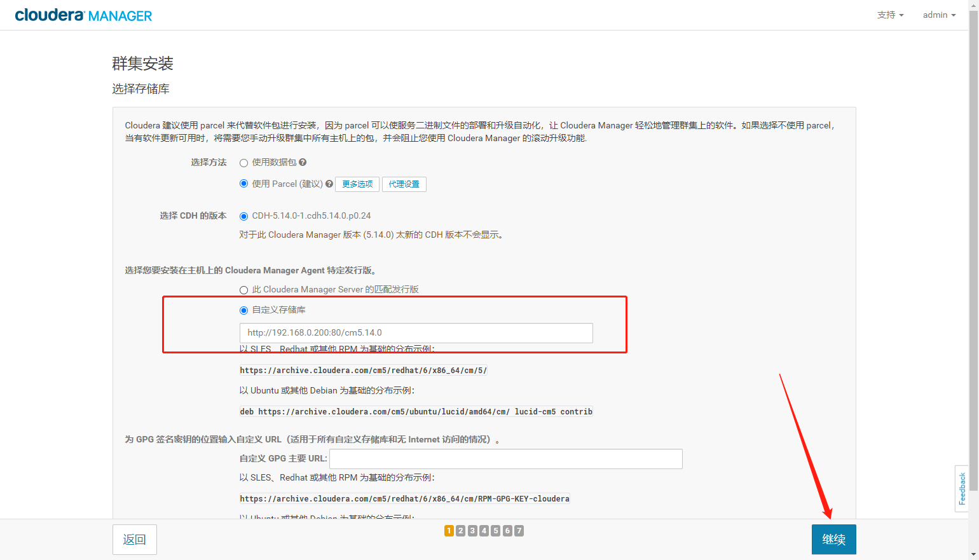Go to wizard step 1 indicator
The image size is (979, 560).
[x=449, y=531]
